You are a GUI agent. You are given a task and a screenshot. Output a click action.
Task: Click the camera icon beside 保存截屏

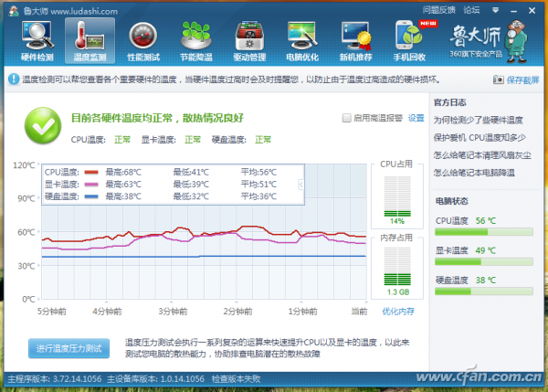click(498, 80)
